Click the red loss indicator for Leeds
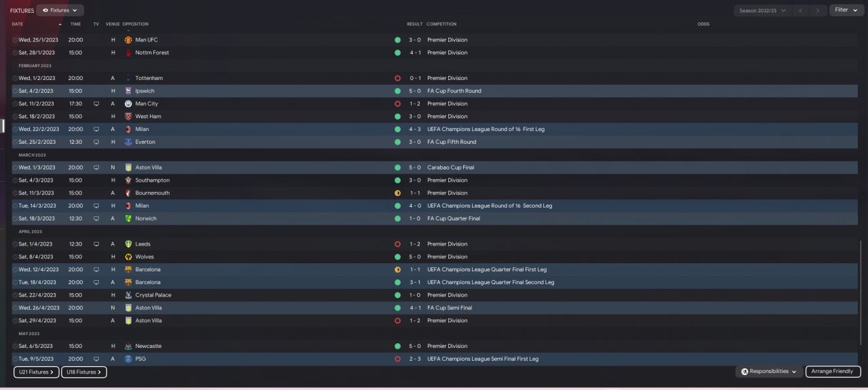 [x=397, y=244]
